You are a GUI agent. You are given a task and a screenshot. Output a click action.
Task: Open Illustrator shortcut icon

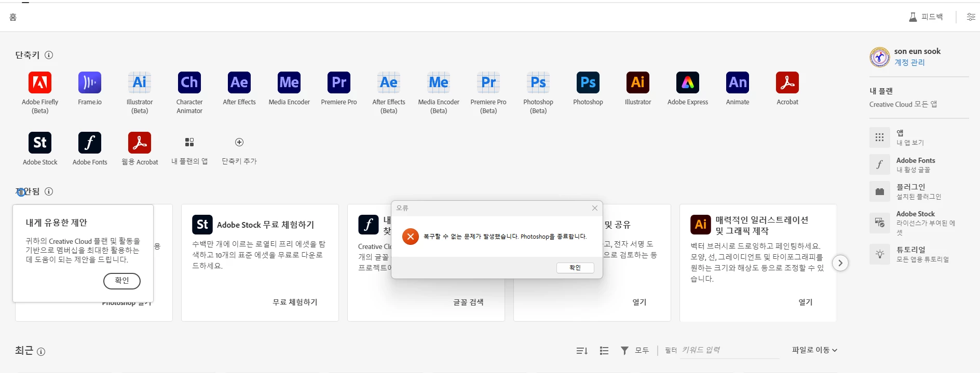click(x=638, y=82)
